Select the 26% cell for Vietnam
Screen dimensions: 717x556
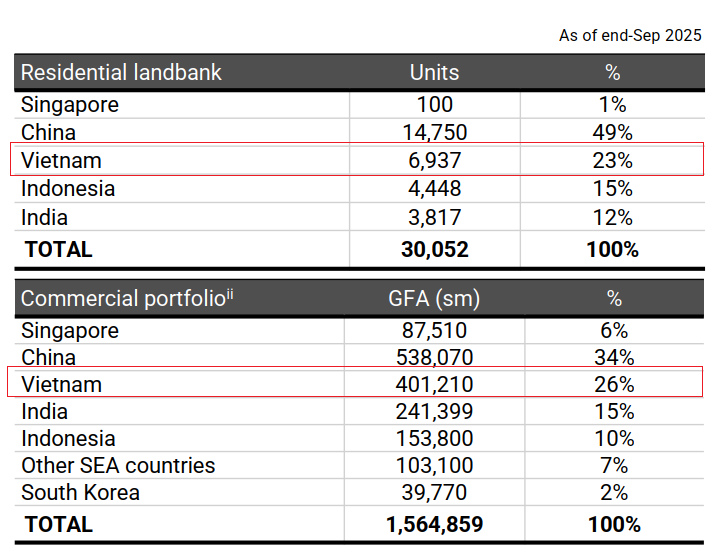click(x=612, y=385)
